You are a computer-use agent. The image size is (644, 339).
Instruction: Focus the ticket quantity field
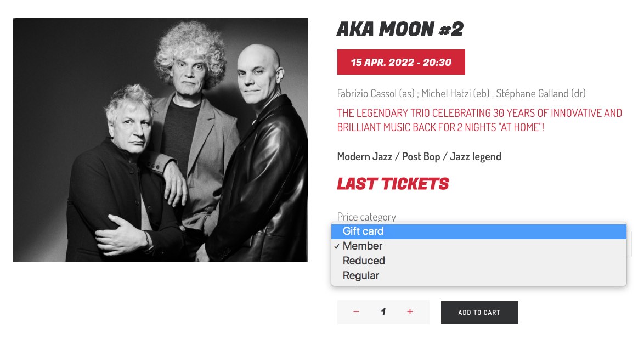(383, 312)
